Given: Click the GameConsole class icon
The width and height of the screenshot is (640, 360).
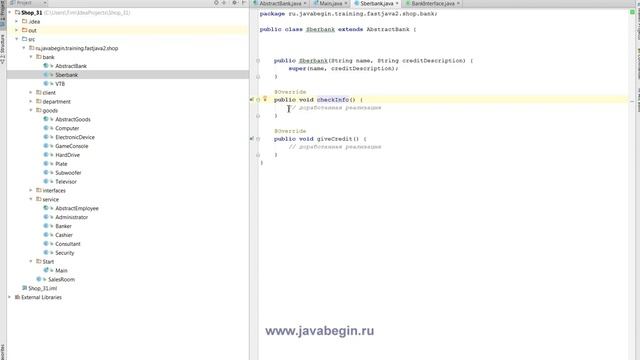Looking at the screenshot, I should coord(46,146).
